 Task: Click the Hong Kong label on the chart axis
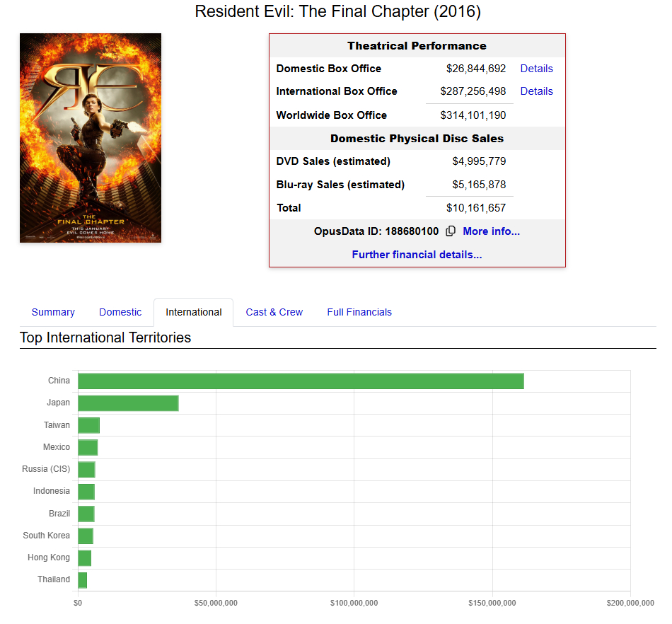click(x=48, y=557)
